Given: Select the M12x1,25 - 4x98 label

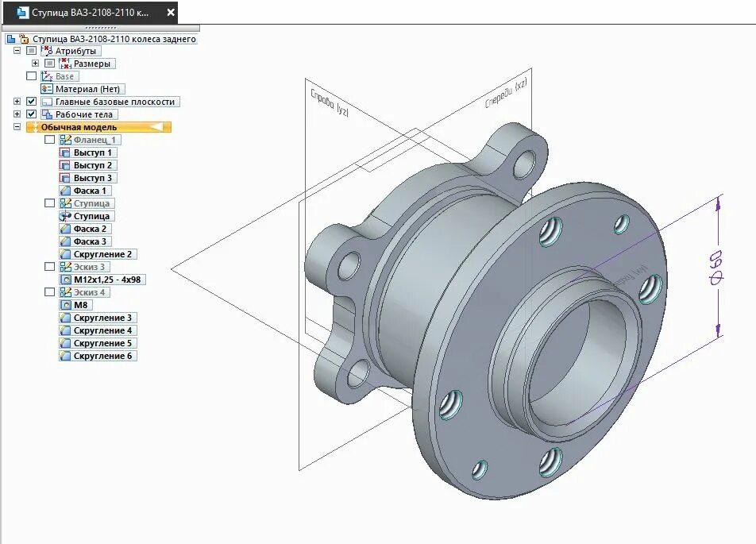Looking at the screenshot, I should (x=107, y=280).
